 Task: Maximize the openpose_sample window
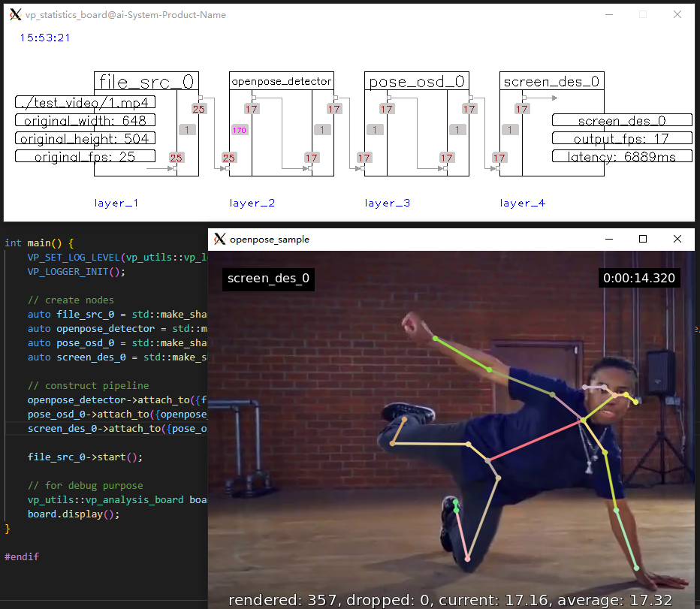(643, 239)
